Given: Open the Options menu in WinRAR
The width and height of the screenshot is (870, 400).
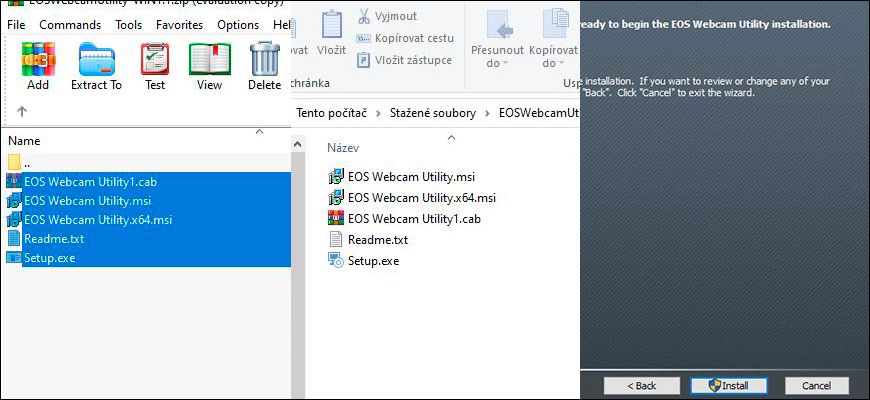Looking at the screenshot, I should tap(238, 25).
